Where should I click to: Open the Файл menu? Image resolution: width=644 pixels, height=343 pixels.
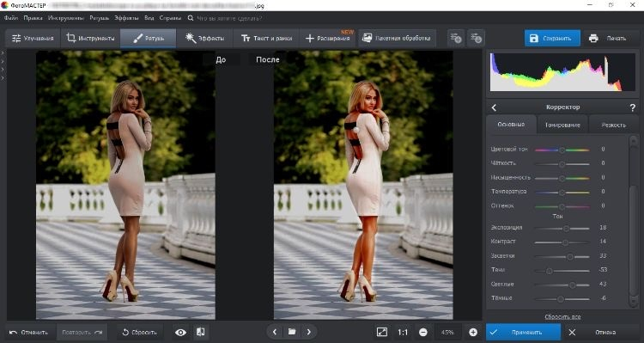[x=11, y=18]
